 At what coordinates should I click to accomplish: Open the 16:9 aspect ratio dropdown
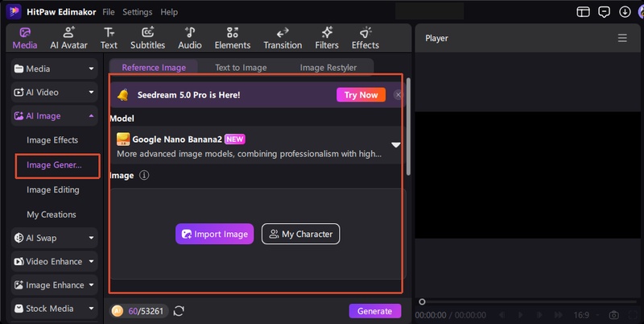tap(585, 315)
